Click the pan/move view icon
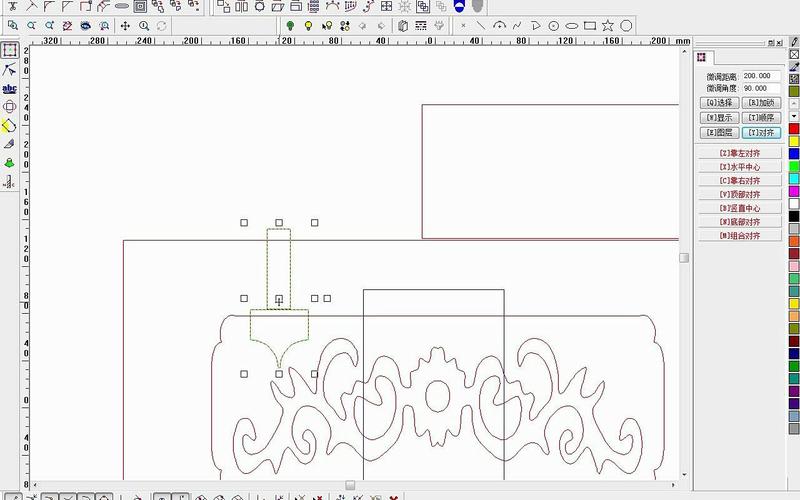Image resolution: width=800 pixels, height=500 pixels. (x=126, y=25)
